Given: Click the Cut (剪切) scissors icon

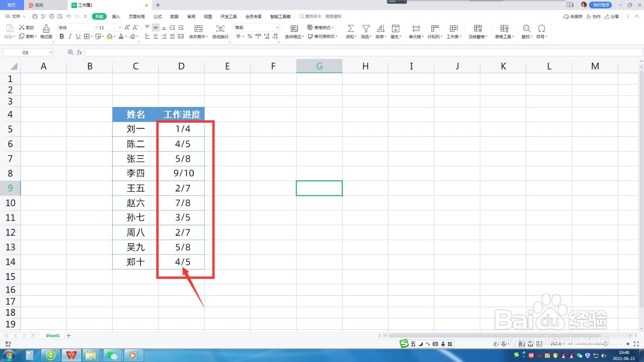Looking at the screenshot, I should [x=22, y=27].
